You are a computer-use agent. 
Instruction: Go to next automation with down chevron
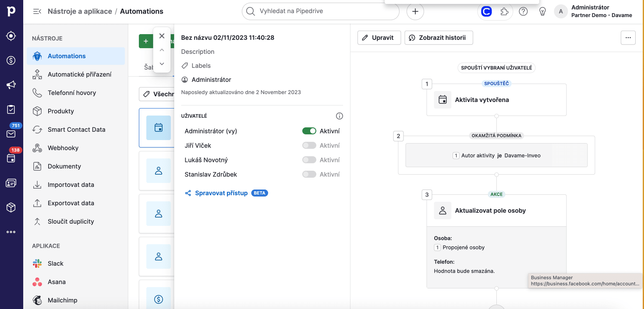(162, 64)
